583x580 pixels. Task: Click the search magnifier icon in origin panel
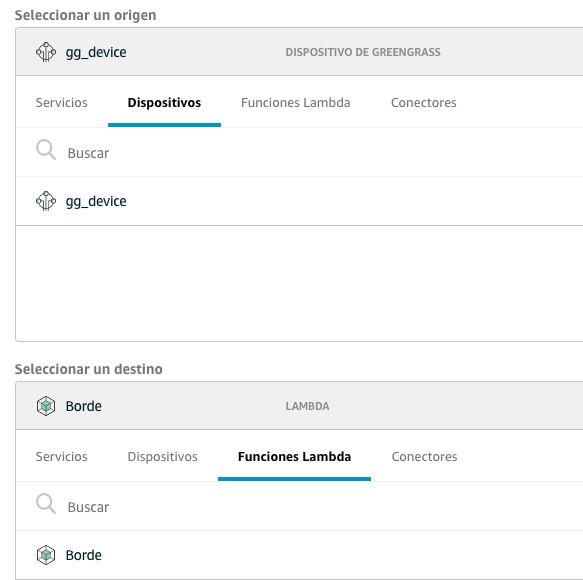coord(46,150)
